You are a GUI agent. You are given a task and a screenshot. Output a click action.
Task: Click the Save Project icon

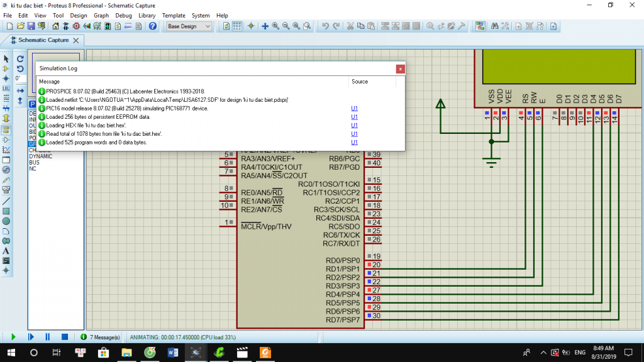point(31,26)
